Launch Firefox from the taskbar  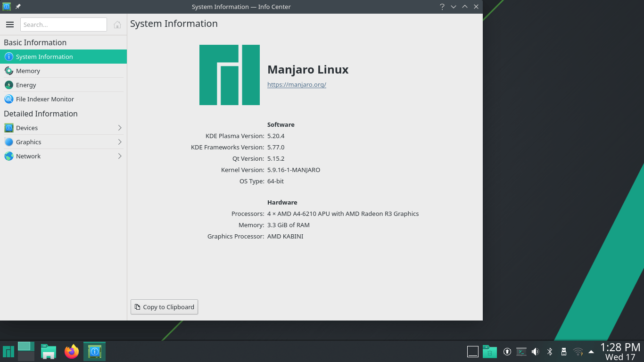(72, 351)
